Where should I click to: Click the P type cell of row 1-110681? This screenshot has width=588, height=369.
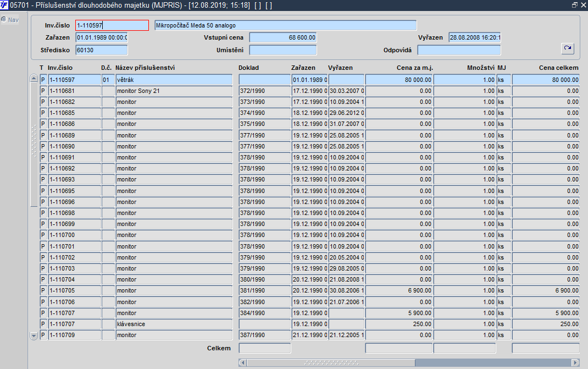[43, 91]
